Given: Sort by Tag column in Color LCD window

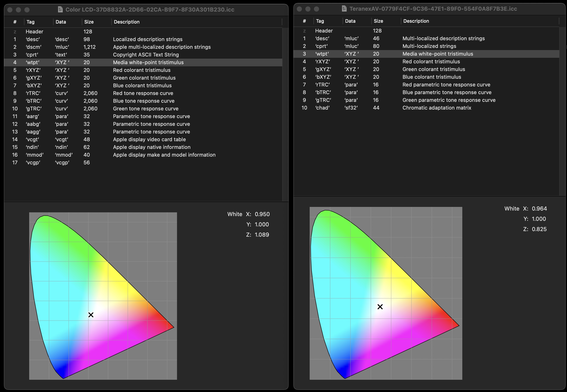Looking at the screenshot, I should click(x=39, y=22).
